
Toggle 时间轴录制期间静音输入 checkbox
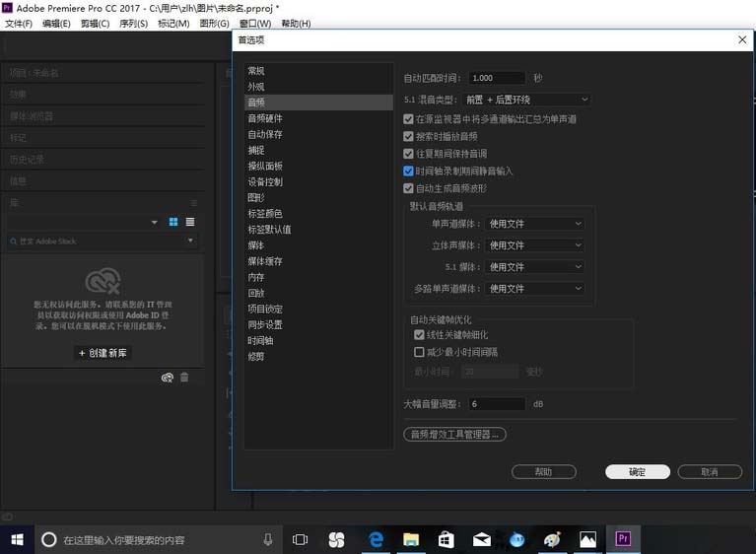click(408, 172)
